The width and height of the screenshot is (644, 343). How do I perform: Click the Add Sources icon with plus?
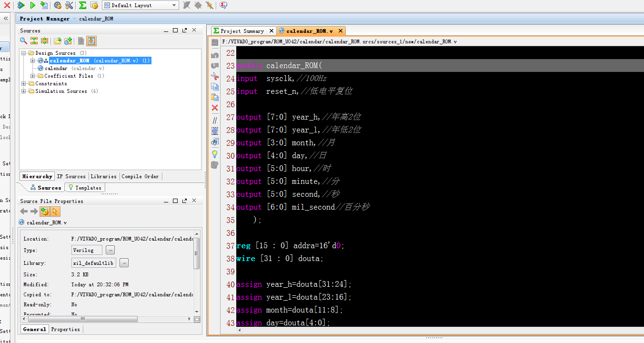click(x=68, y=41)
